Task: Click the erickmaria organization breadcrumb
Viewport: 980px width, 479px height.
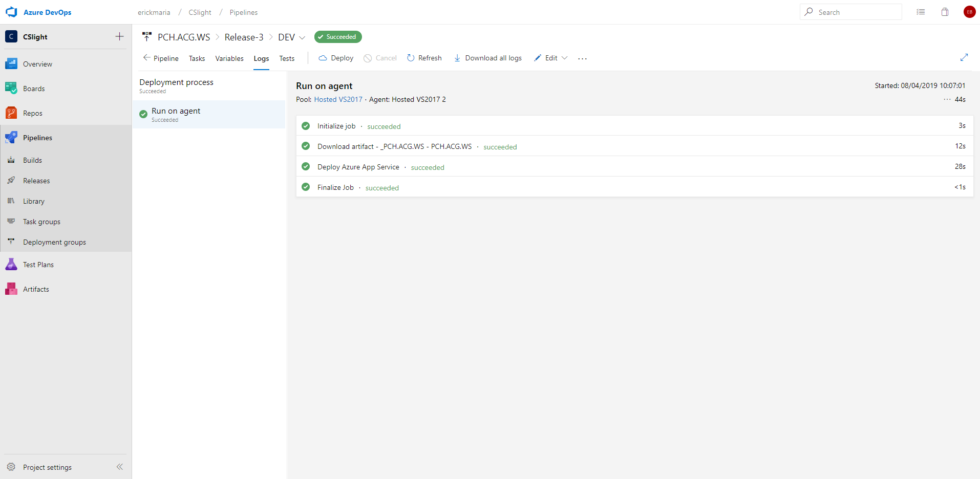Action: tap(154, 12)
